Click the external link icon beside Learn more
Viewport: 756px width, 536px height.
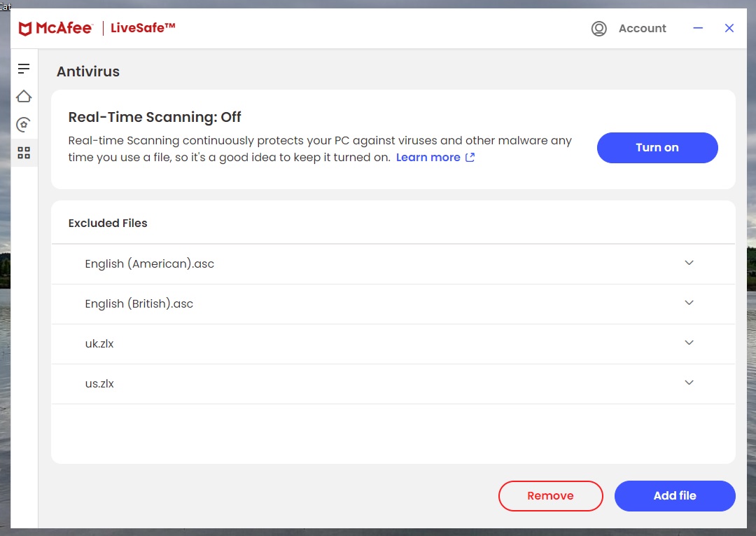470,157
